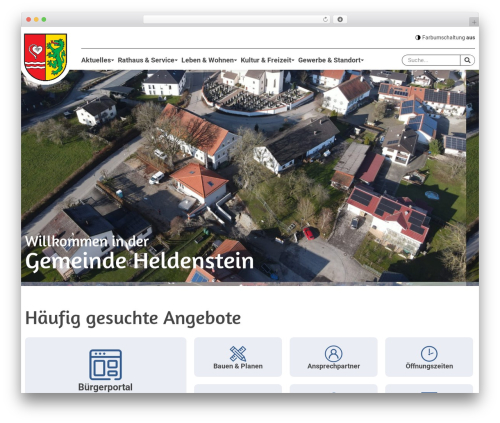The height and width of the screenshot is (423, 500).
Task: Click the Bauen & Planen pencil-ruler icon
Action: click(238, 353)
